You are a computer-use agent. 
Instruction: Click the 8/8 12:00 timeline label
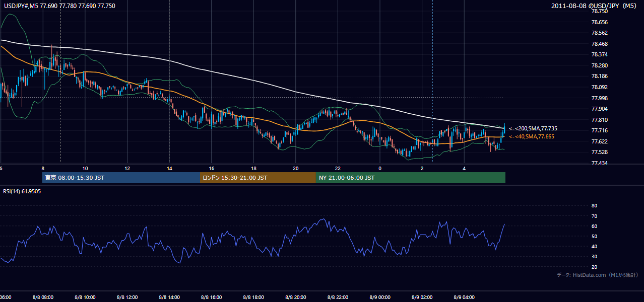[127, 297]
